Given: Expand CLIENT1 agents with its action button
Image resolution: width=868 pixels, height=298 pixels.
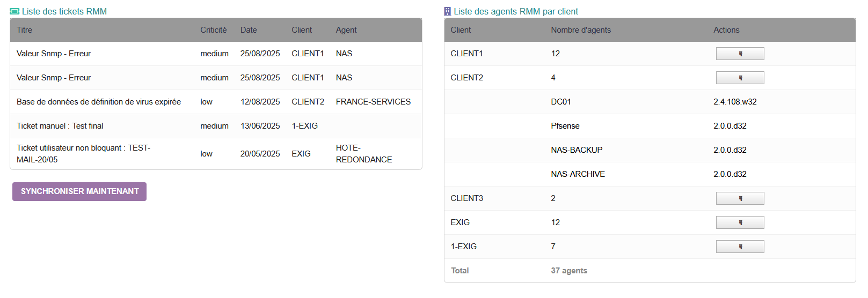Looking at the screenshot, I should click(x=740, y=54).
